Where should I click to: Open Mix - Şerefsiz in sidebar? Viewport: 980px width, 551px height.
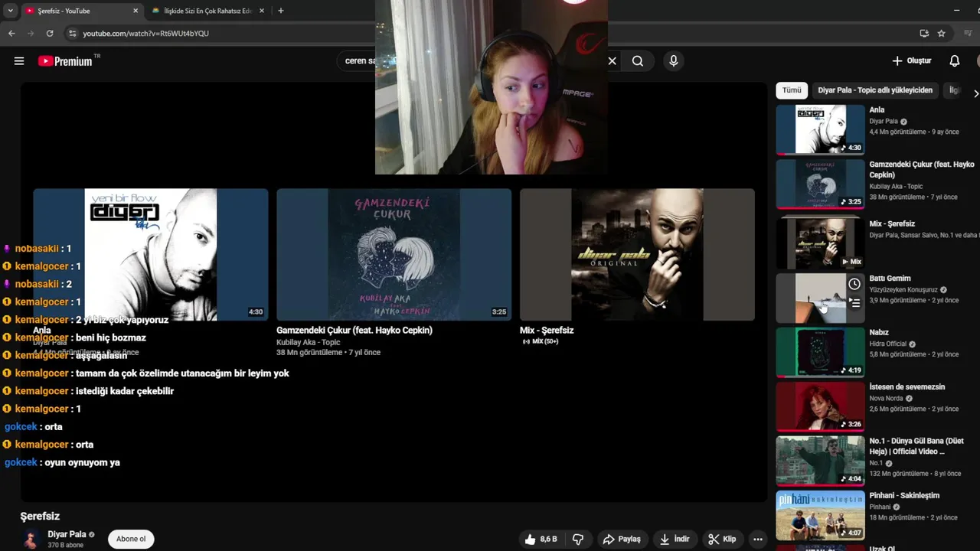pos(892,223)
